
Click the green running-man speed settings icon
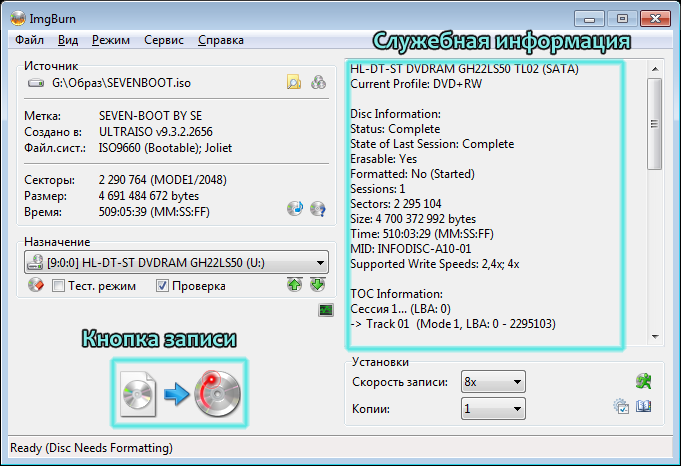pos(644,382)
